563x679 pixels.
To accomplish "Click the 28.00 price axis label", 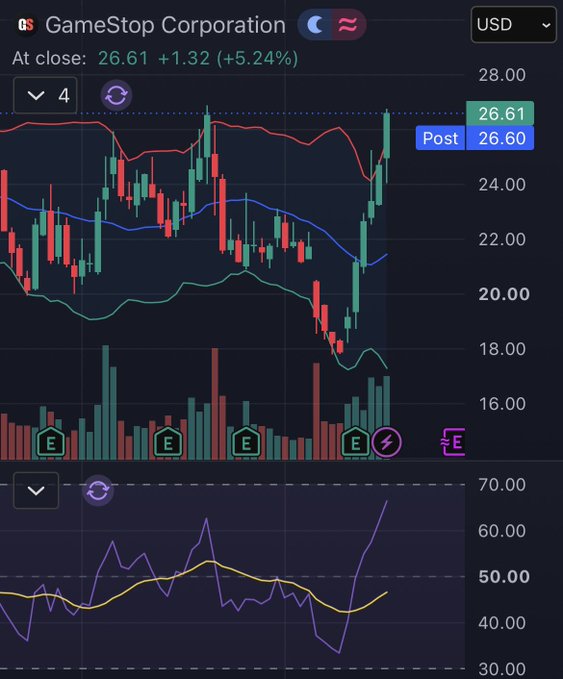I will coord(502,75).
